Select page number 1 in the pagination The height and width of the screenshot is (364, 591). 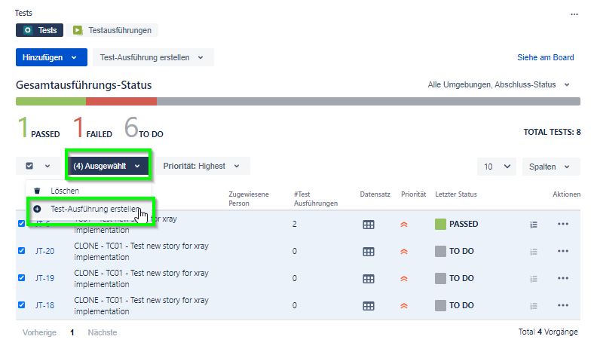pos(72,332)
